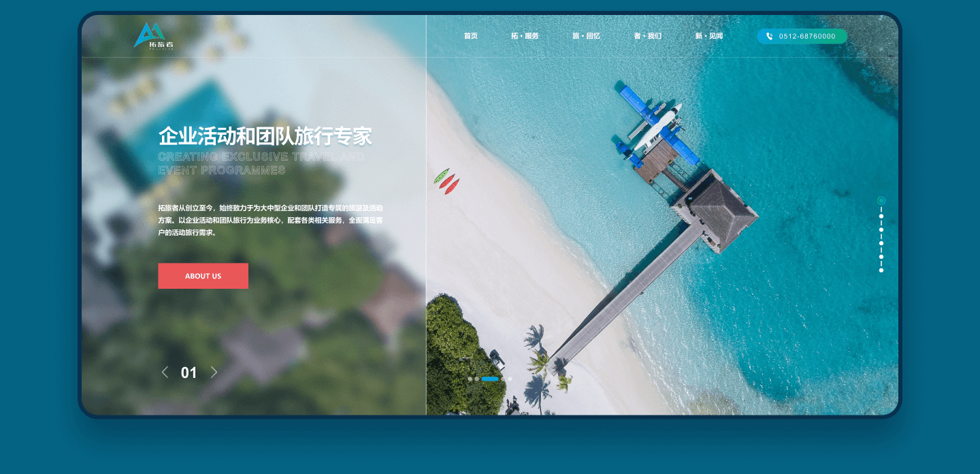Navigate to 旅·回忆 page

586,36
